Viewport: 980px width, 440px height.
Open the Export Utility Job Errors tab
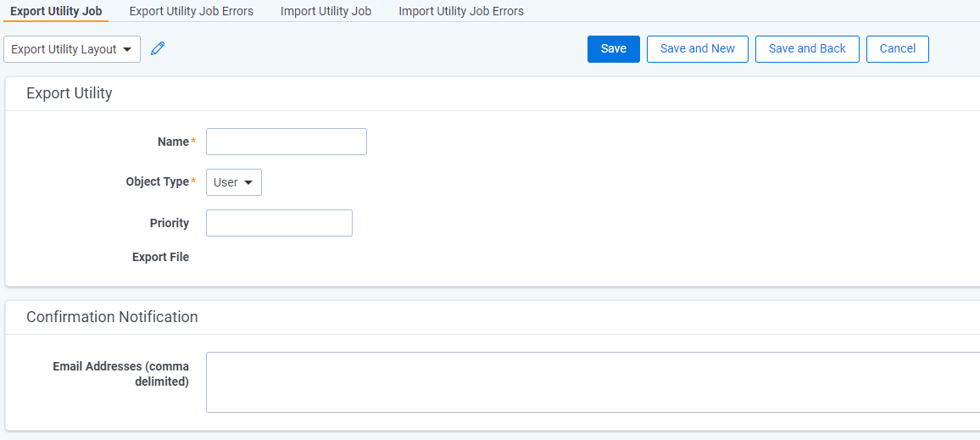click(x=192, y=11)
